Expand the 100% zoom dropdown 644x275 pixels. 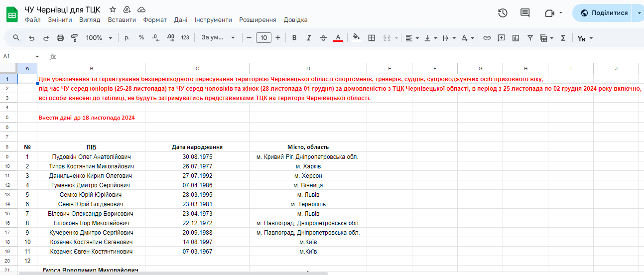point(99,38)
